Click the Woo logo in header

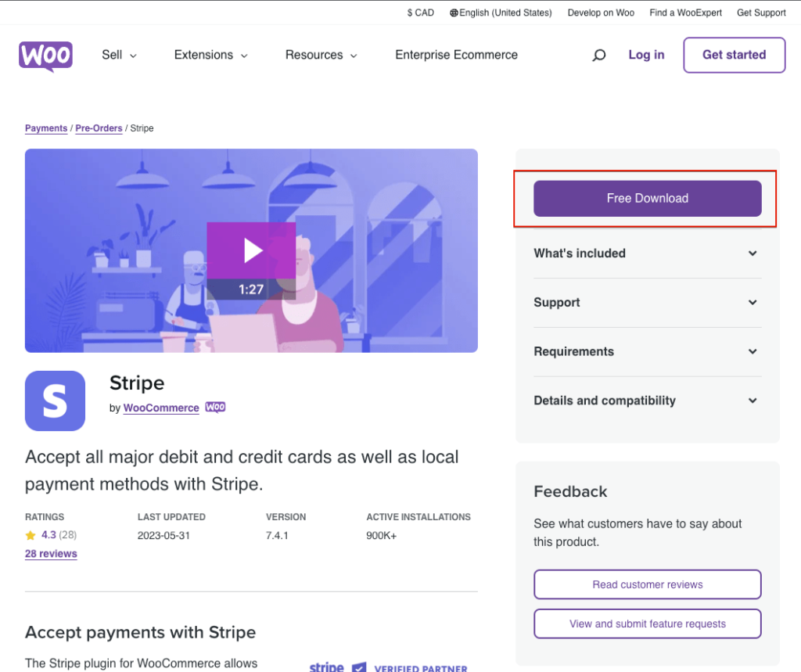point(45,56)
